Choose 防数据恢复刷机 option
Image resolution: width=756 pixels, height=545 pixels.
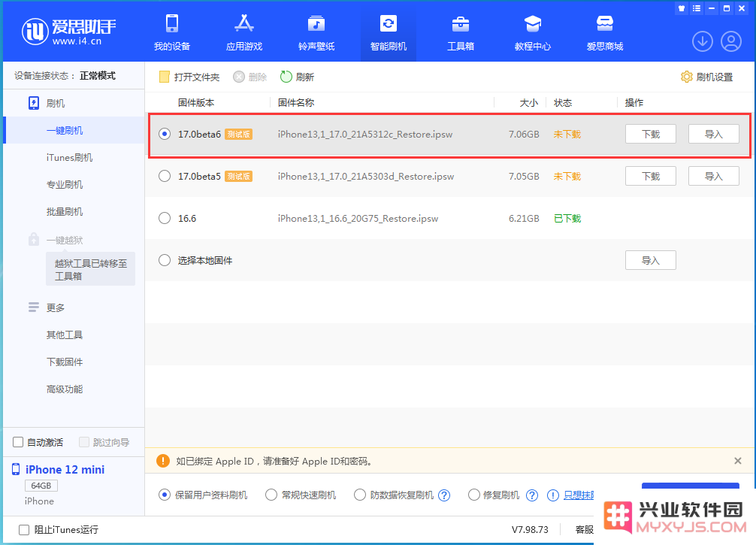tap(360, 495)
